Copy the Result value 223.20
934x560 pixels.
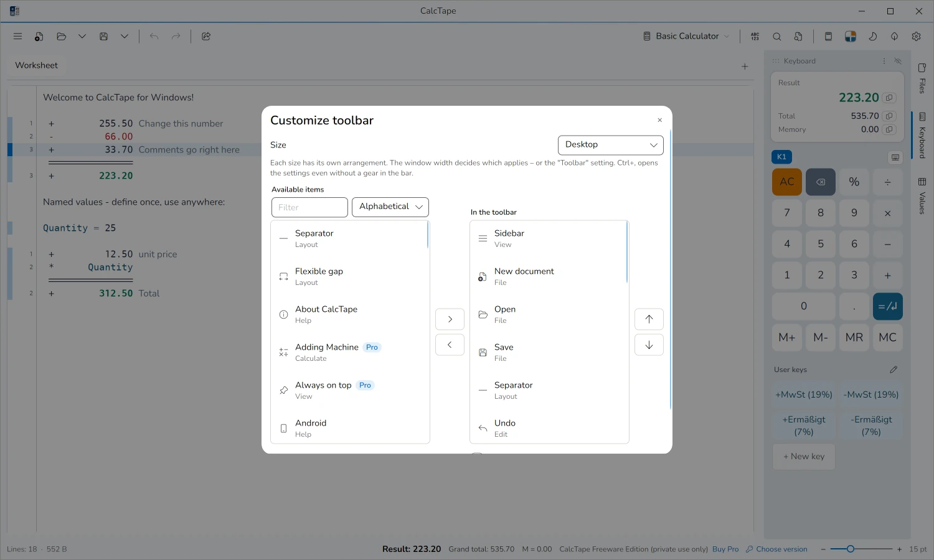point(889,98)
